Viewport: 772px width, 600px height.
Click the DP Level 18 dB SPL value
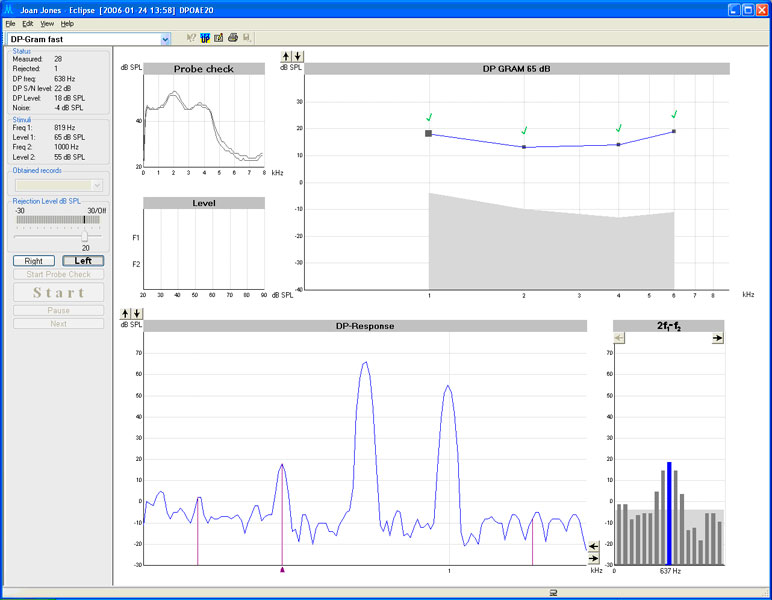coord(69,98)
